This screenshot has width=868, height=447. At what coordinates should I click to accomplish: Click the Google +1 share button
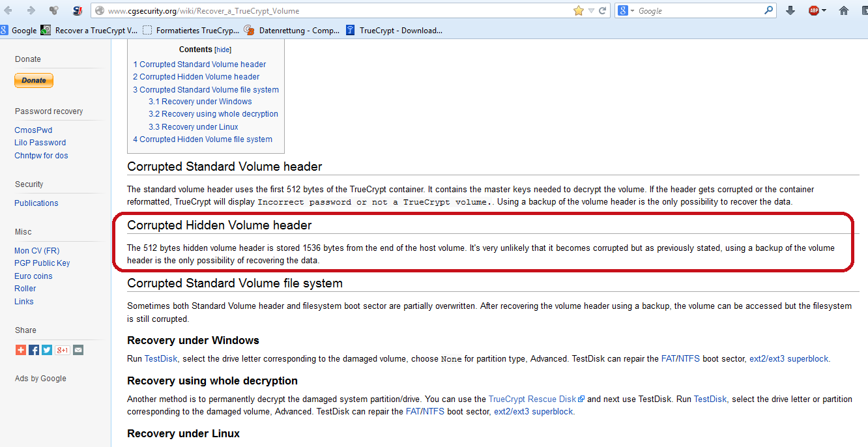(x=63, y=350)
